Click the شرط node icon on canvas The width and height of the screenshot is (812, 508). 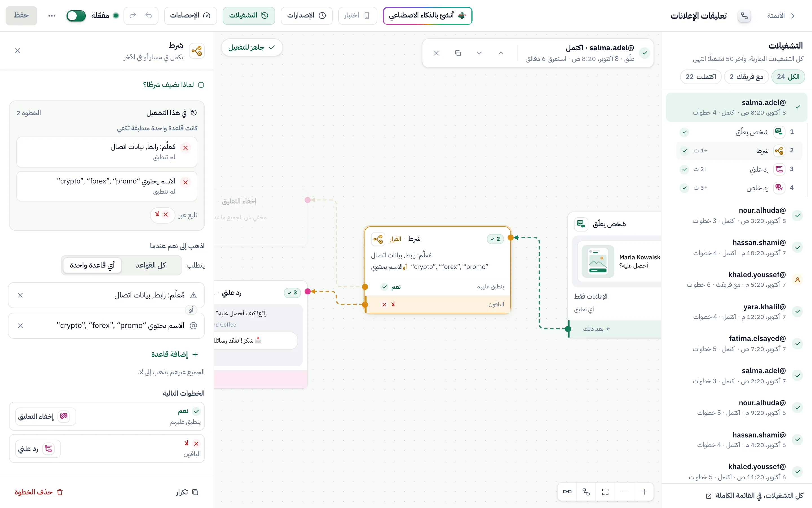[378, 239]
